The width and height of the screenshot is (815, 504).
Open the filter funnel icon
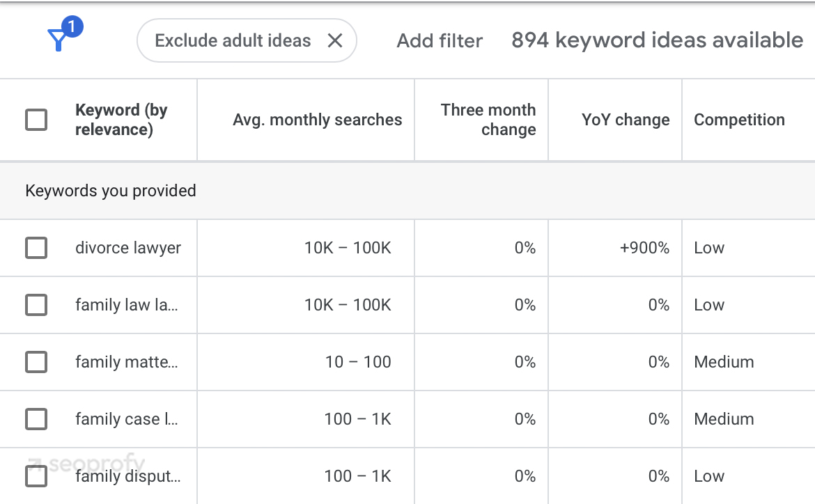[x=59, y=40]
